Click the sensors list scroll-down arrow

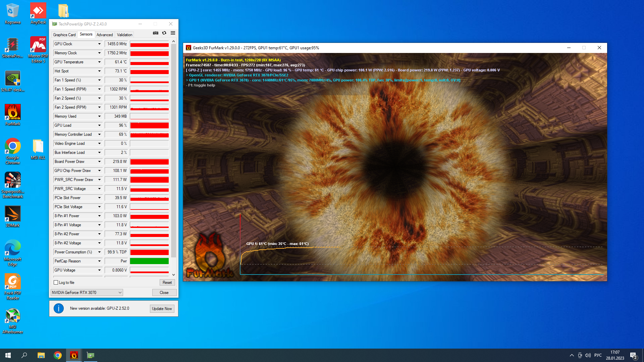173,275
